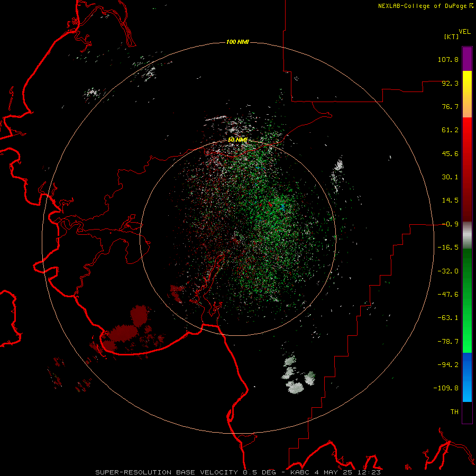Click the 45.6 velocity scale value
Screen dimensions: 476x476
450,153
